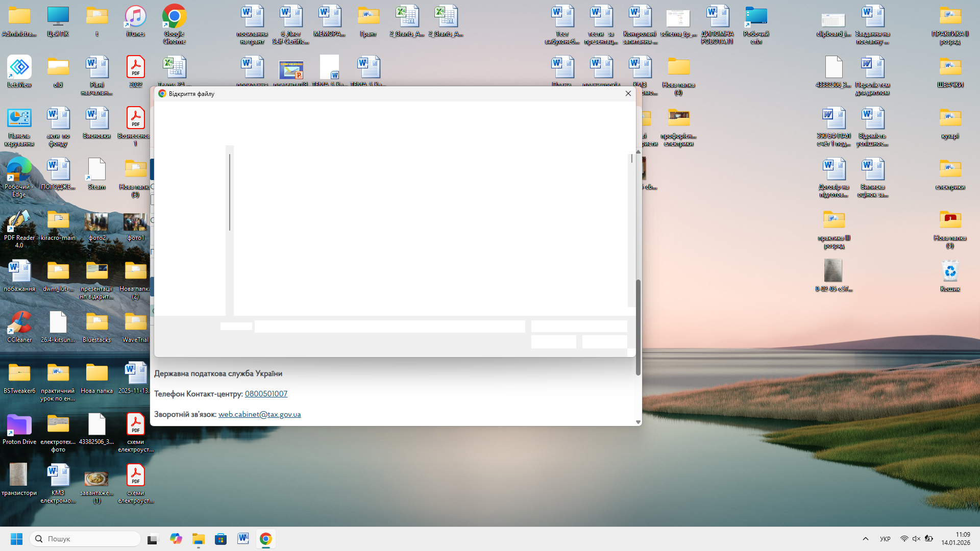The width and height of the screenshot is (980, 551).
Task: Click the Пошук taskbar search field
Action: pos(86,539)
